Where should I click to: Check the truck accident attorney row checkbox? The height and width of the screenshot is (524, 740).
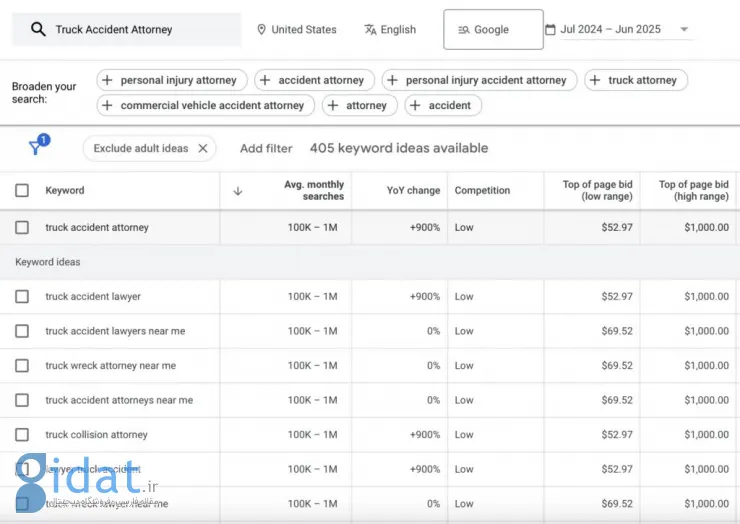[x=22, y=228]
